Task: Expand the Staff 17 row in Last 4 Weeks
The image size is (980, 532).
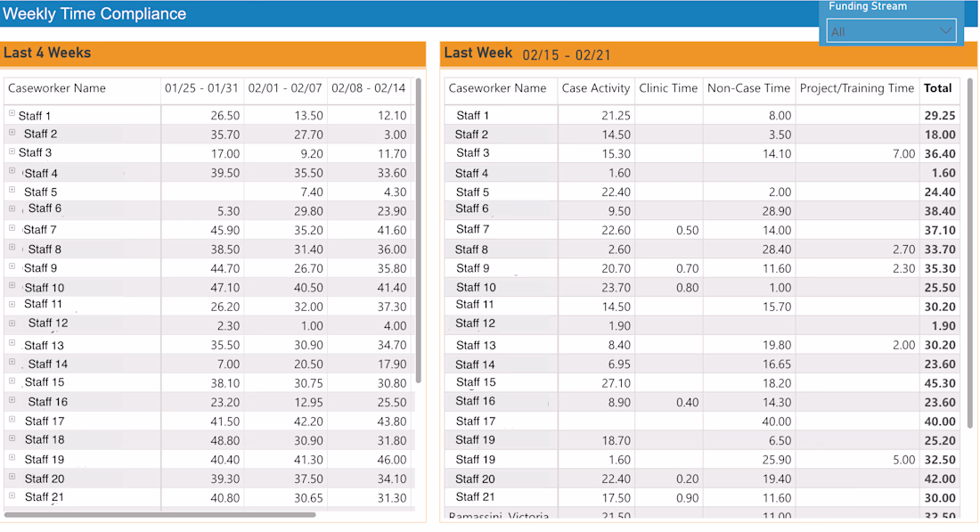Action: click(x=12, y=419)
